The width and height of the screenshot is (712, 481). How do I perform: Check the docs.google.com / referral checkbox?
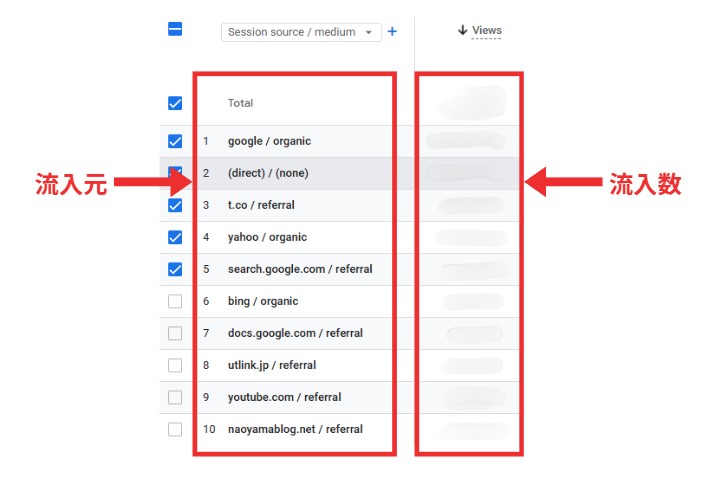tap(175, 333)
